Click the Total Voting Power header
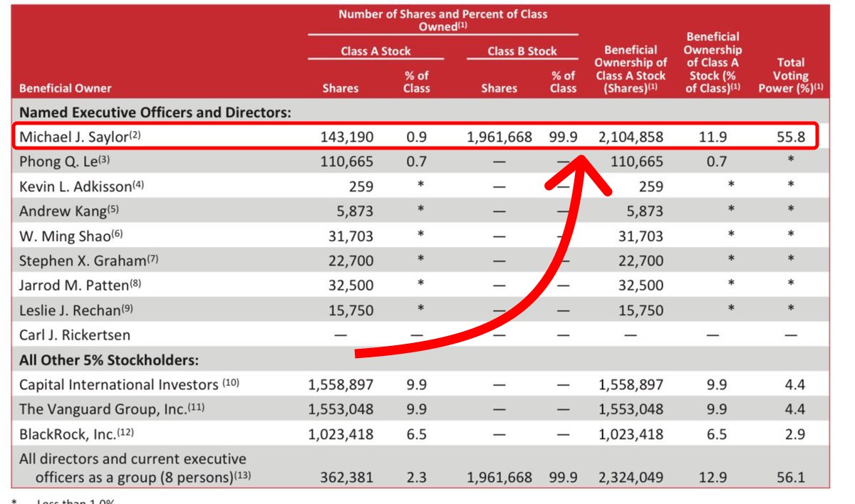 (790, 75)
